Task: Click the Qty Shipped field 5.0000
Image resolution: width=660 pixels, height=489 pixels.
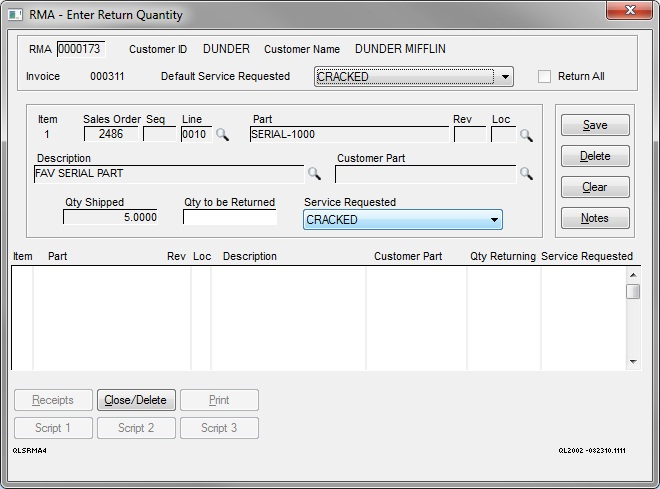Action: coord(110,217)
